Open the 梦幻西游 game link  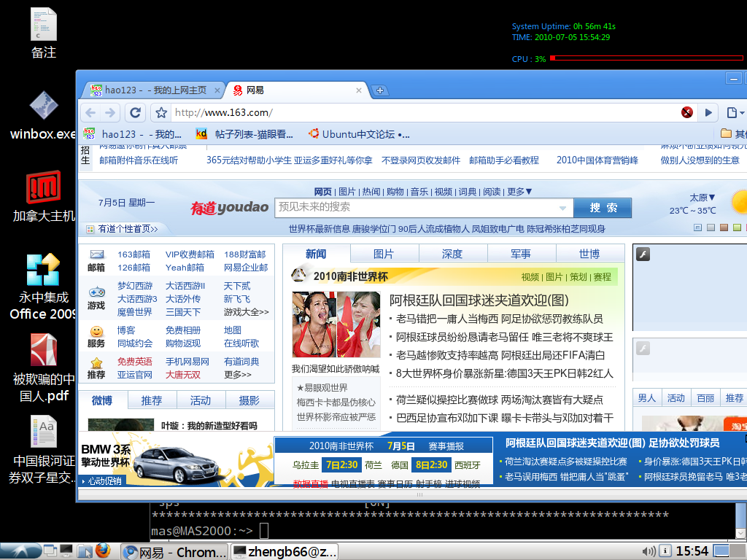click(x=135, y=286)
